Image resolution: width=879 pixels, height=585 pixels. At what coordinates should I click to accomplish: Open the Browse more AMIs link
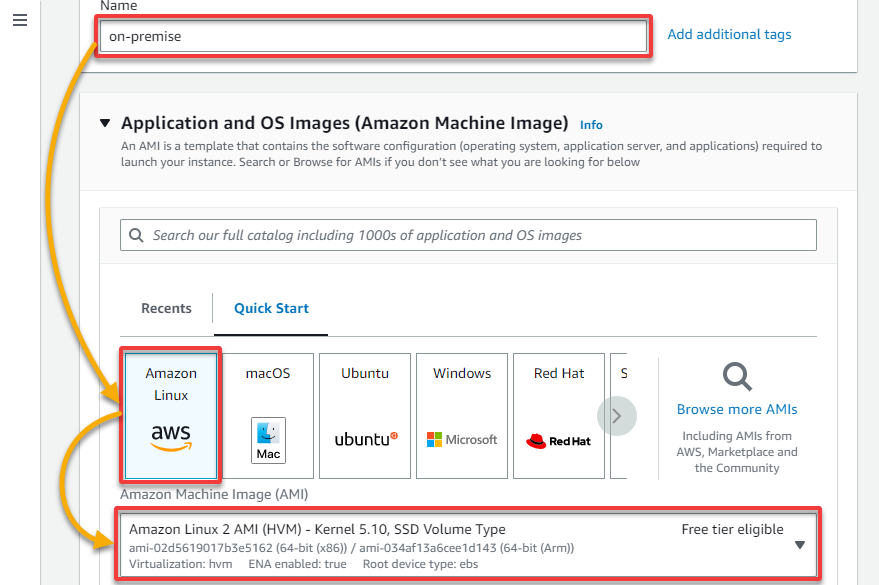tap(737, 409)
